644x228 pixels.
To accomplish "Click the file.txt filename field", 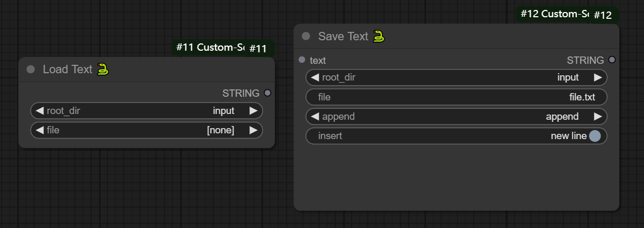I will click(x=456, y=97).
